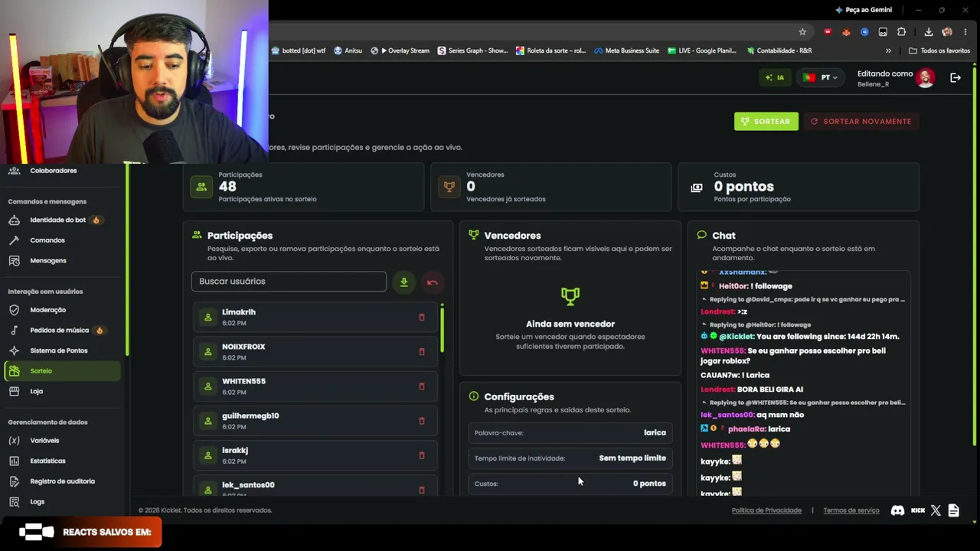Click the Vencedores trophy card icon
Screen dimensions: 980x551
tap(449, 187)
